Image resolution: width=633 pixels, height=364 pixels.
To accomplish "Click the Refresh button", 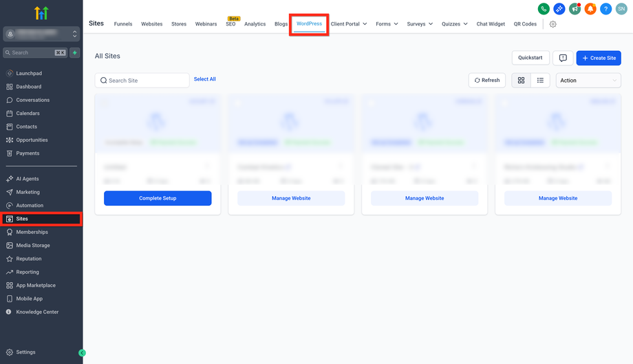I will [487, 81].
